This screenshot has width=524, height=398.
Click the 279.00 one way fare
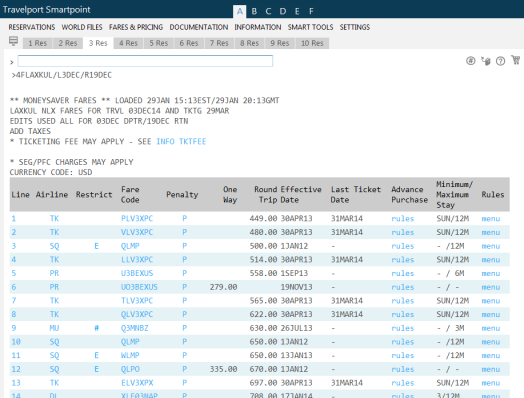tap(224, 287)
